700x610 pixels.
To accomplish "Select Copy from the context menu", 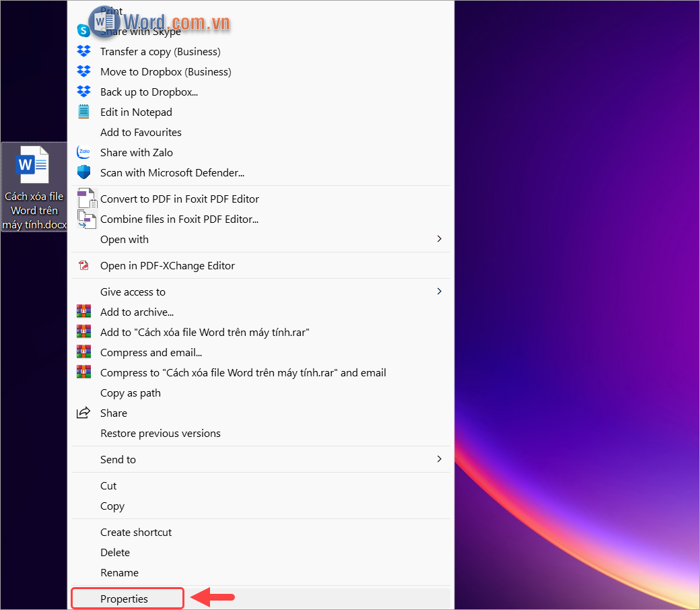I will tap(260, 506).
